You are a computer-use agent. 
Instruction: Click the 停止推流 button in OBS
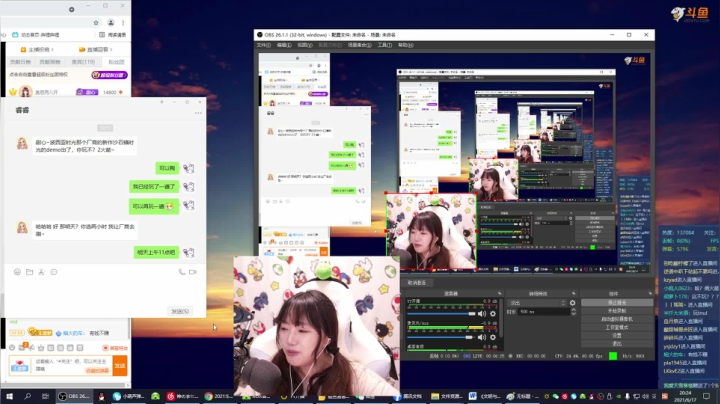tap(617, 303)
